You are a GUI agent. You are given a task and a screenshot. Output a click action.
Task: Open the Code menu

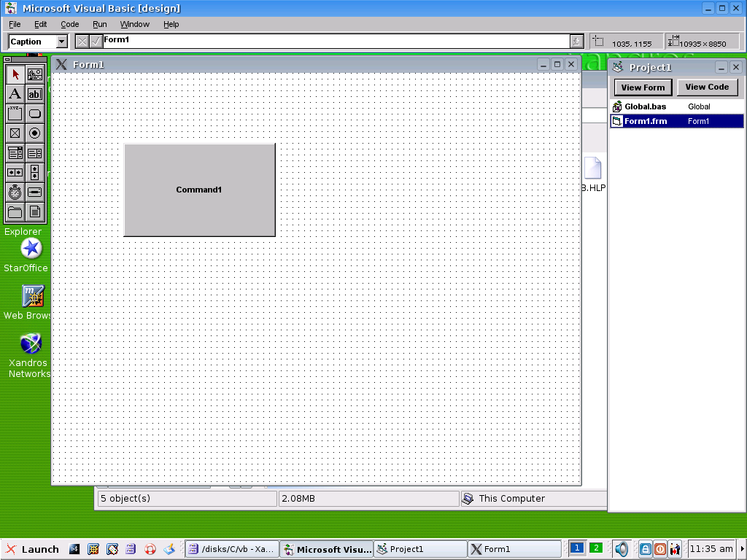[x=69, y=24]
